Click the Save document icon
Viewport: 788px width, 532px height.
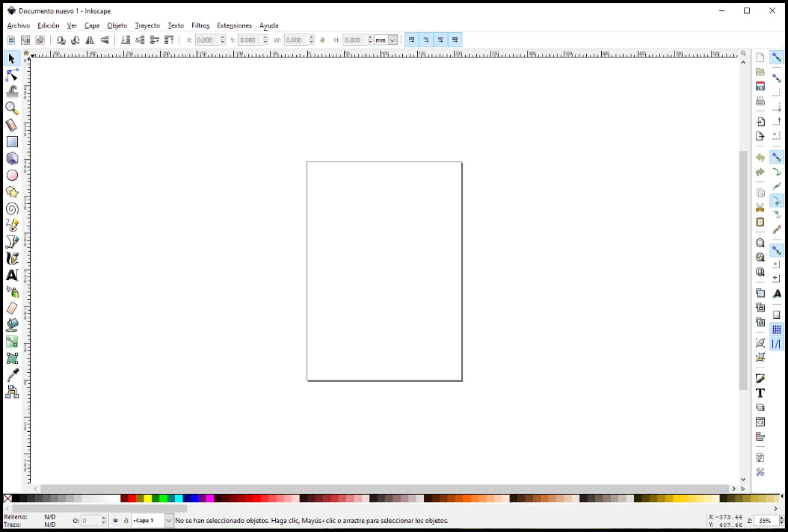760,87
